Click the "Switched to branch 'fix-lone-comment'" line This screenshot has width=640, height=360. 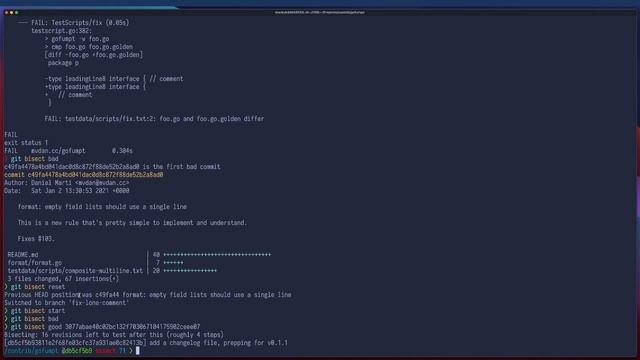pos(67,303)
